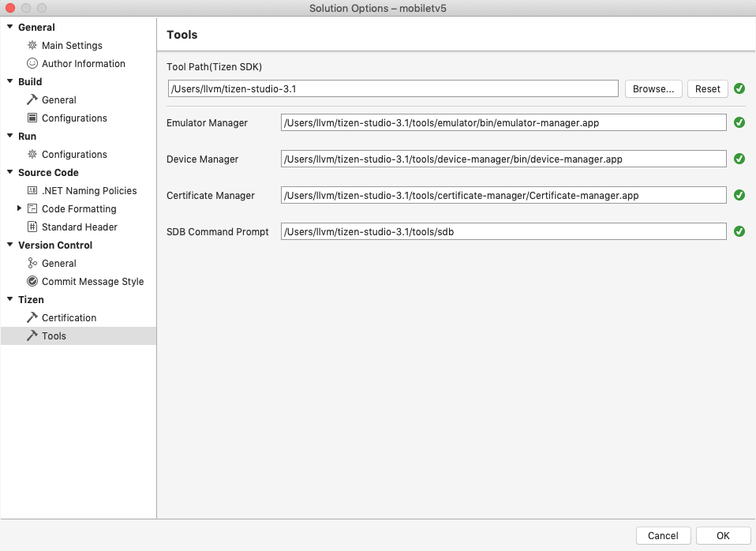Expand the Code Formatting tree item

pos(19,208)
